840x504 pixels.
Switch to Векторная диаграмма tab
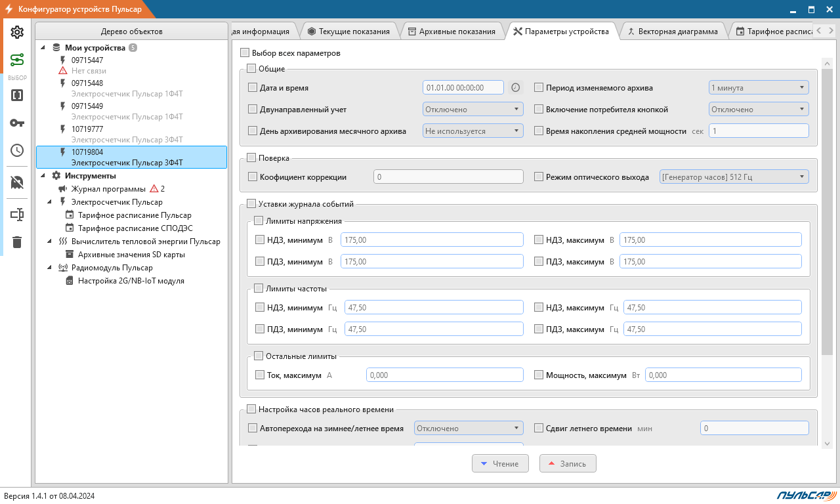click(673, 31)
